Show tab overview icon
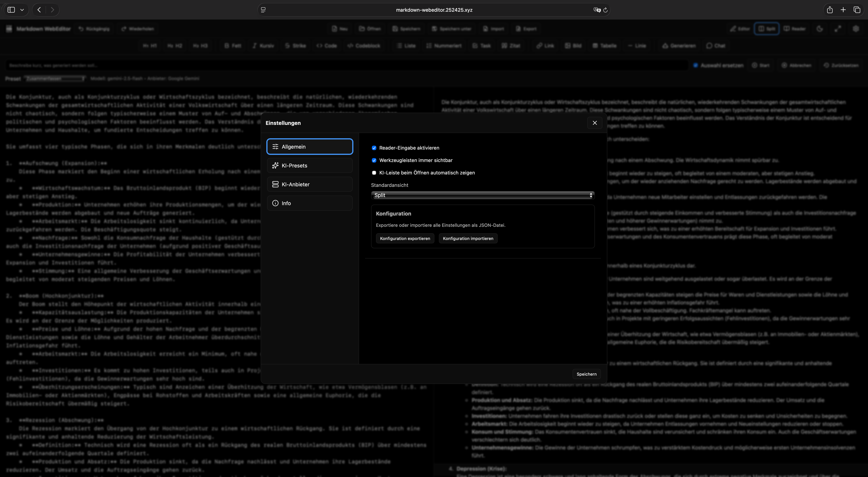 pyautogui.click(x=857, y=10)
